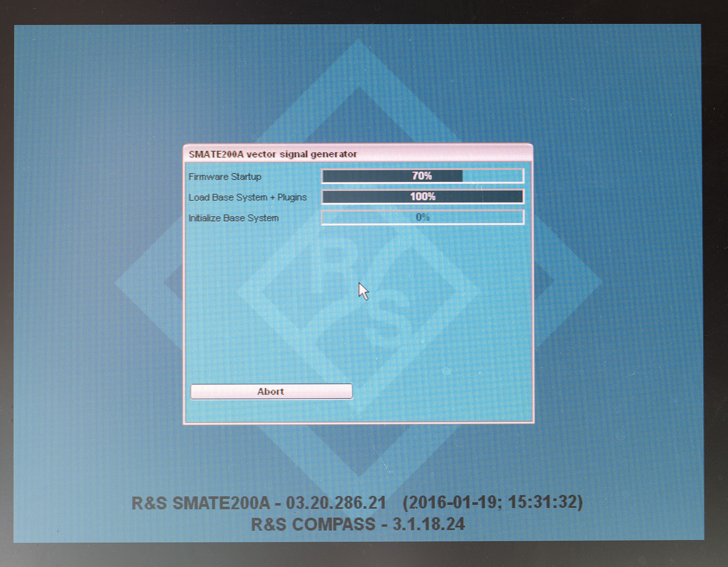
Task: Click the 'R&S COMPASS - 3.1.18.24' text
Action: coord(358,524)
